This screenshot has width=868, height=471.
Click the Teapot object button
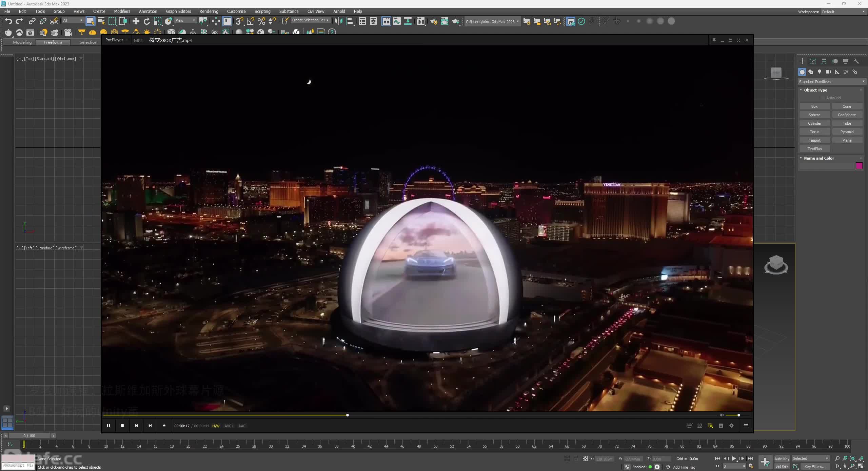tap(814, 140)
